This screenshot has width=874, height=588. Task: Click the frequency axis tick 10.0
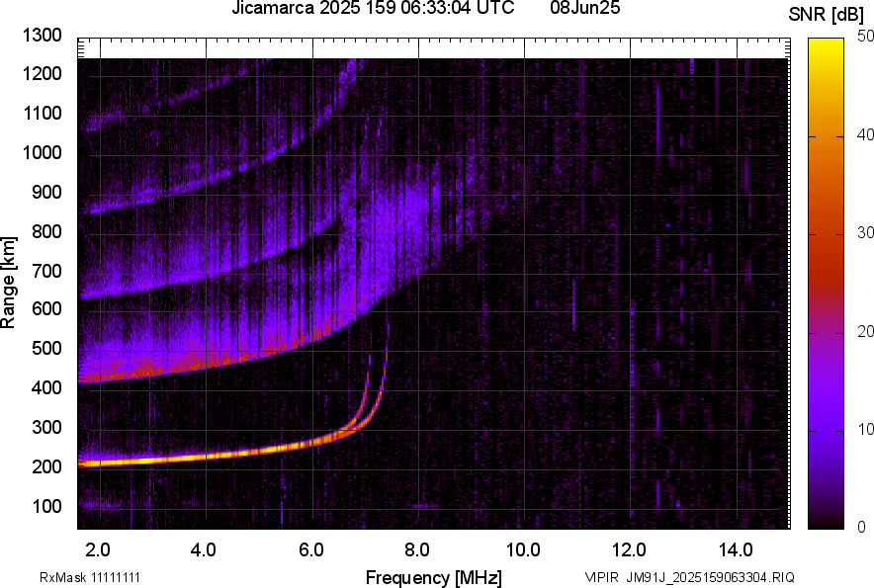click(x=523, y=550)
